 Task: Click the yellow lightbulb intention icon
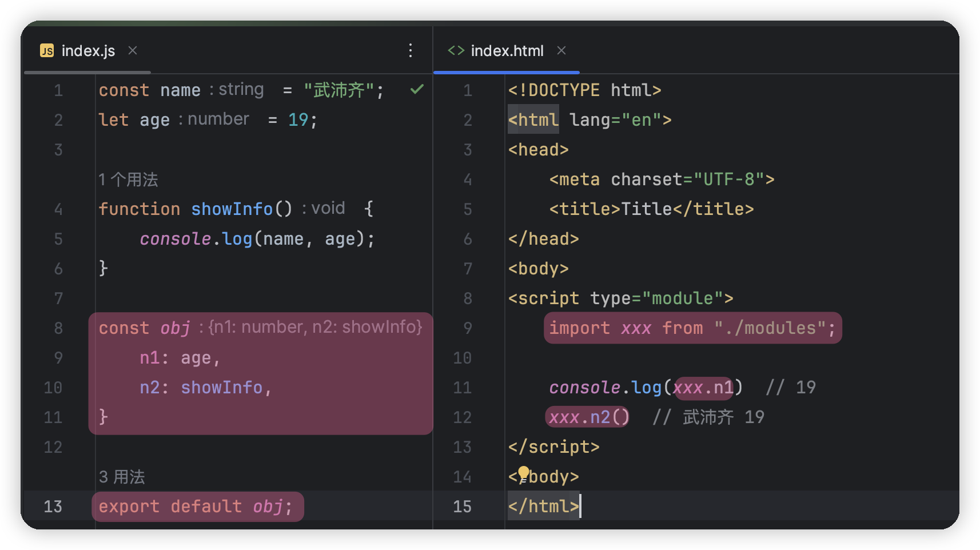523,474
